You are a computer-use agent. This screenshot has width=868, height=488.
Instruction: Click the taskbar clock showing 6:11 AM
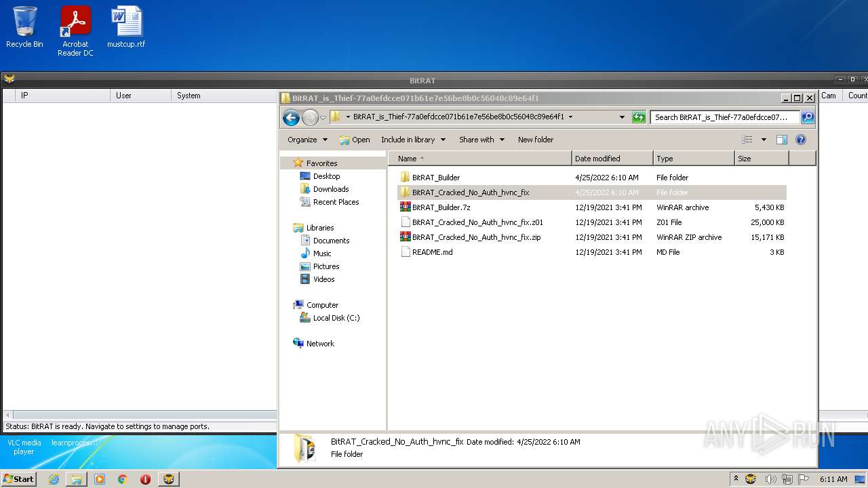[833, 479]
